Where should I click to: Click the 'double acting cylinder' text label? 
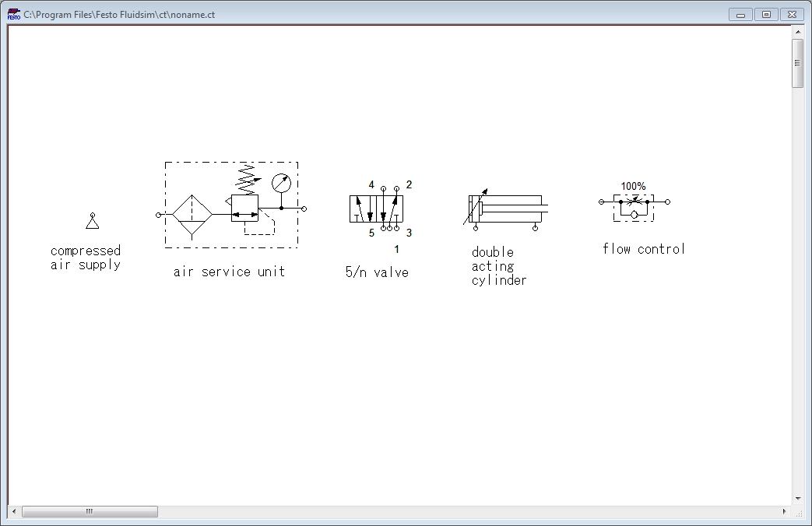[x=497, y=265]
